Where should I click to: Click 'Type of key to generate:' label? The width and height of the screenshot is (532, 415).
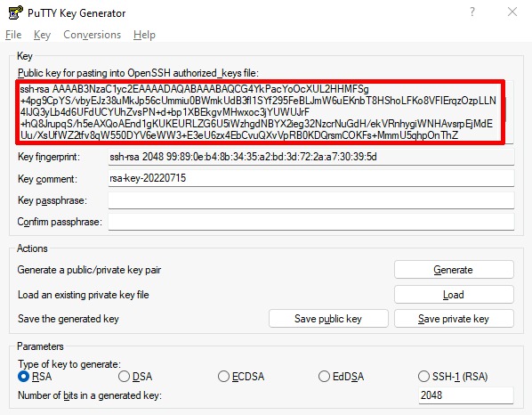(69, 364)
